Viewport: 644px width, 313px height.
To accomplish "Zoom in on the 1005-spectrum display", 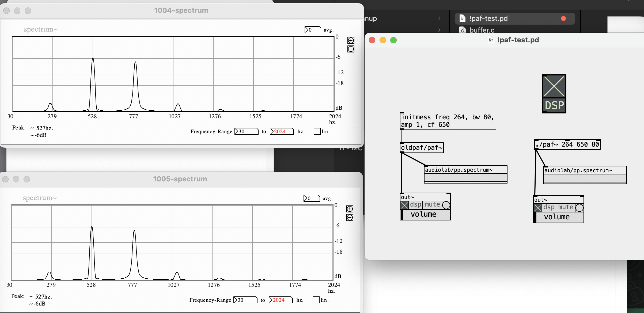I will click(350, 209).
